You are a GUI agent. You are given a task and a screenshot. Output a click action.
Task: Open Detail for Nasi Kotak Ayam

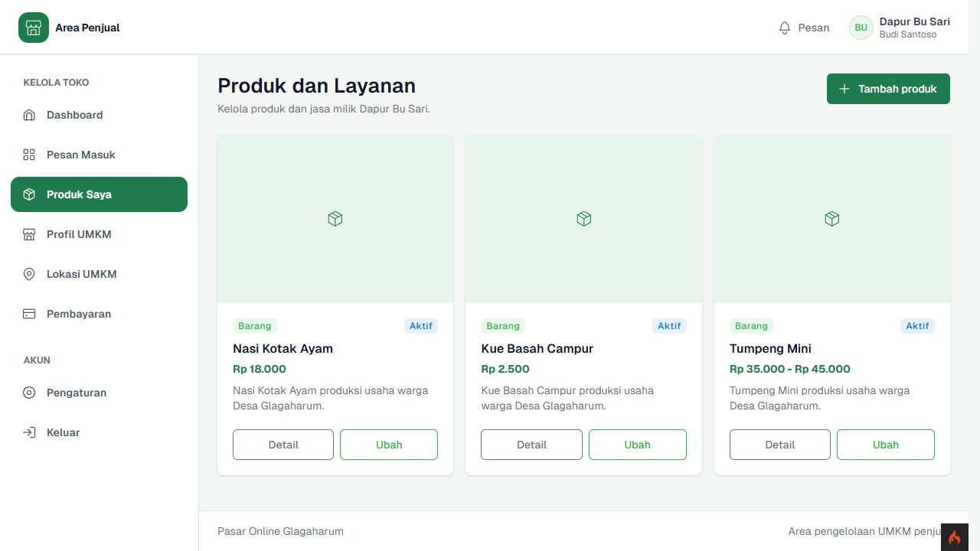pyautogui.click(x=283, y=445)
